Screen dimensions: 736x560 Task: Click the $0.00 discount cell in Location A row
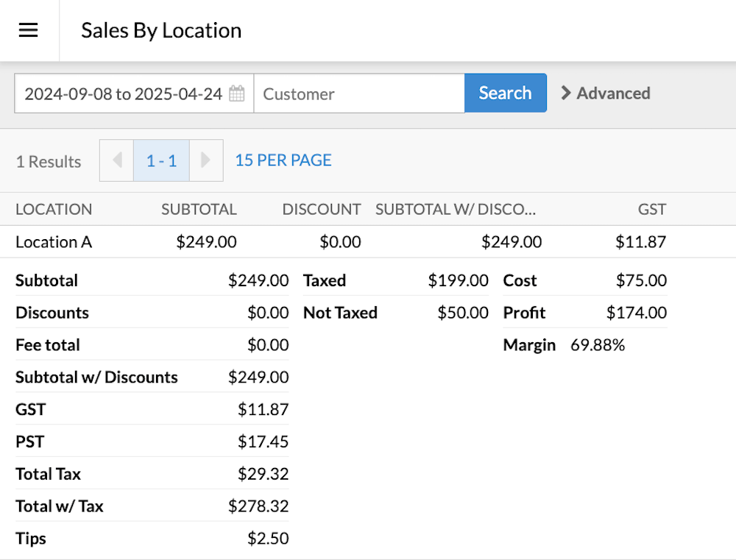tap(340, 242)
